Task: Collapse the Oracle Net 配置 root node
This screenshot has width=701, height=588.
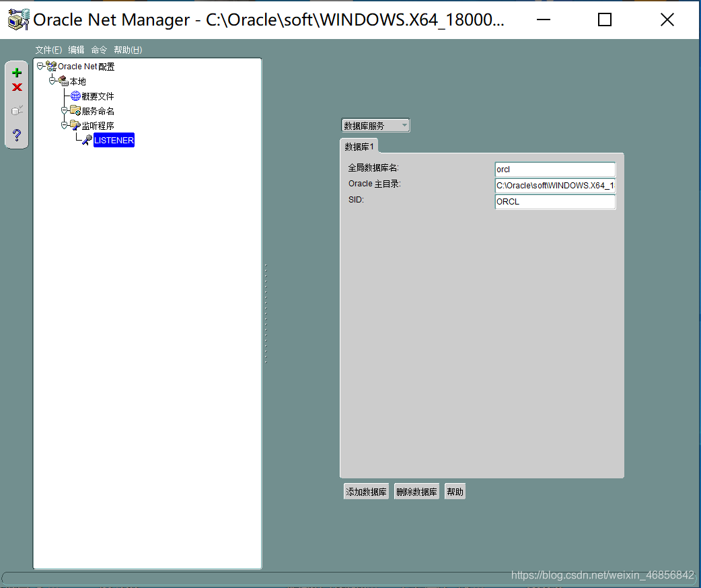Action: [x=40, y=66]
